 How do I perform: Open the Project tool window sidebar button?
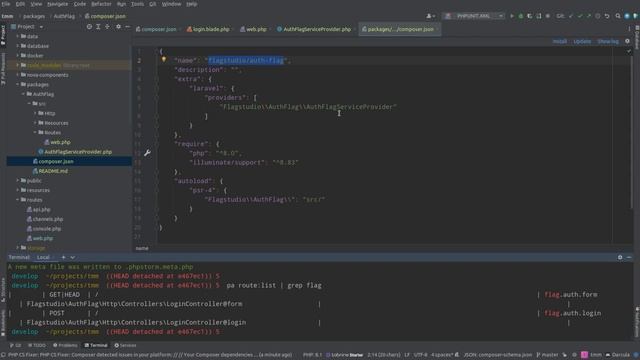3,36
